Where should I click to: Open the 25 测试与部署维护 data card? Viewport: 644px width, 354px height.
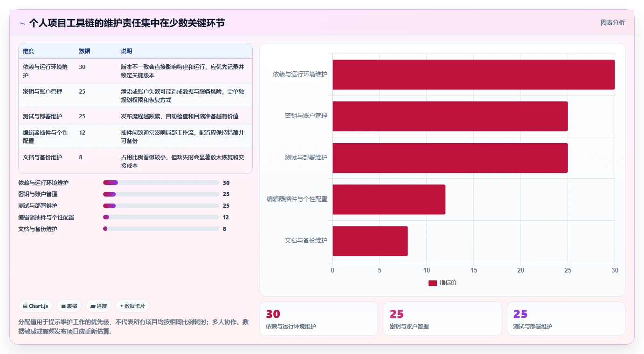coord(566,319)
